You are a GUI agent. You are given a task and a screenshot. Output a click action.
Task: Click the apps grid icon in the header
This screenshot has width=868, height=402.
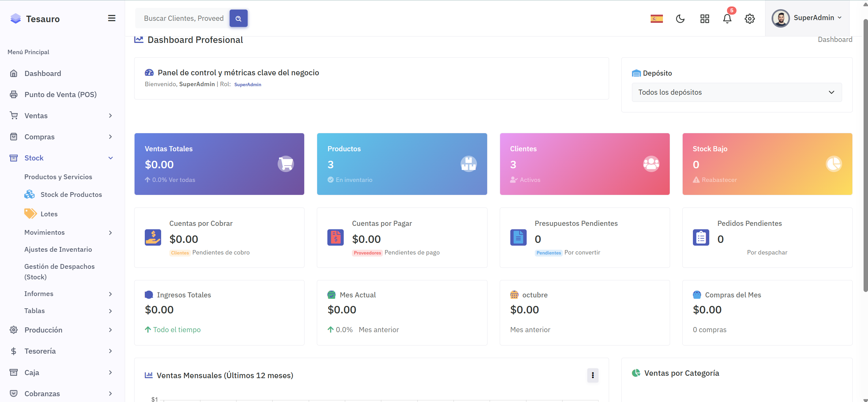click(704, 19)
